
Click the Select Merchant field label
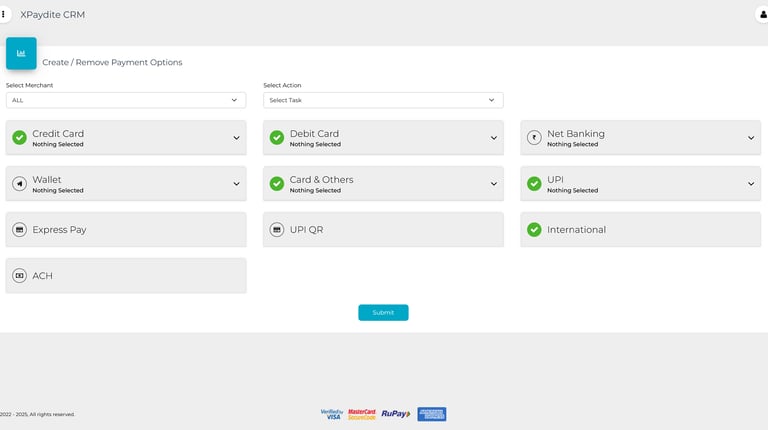pos(29,85)
